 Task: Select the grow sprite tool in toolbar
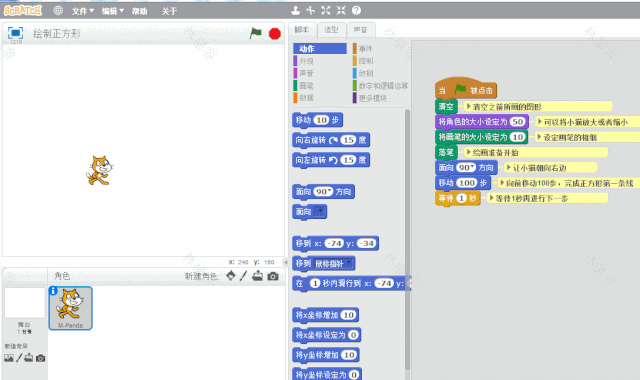point(326,11)
